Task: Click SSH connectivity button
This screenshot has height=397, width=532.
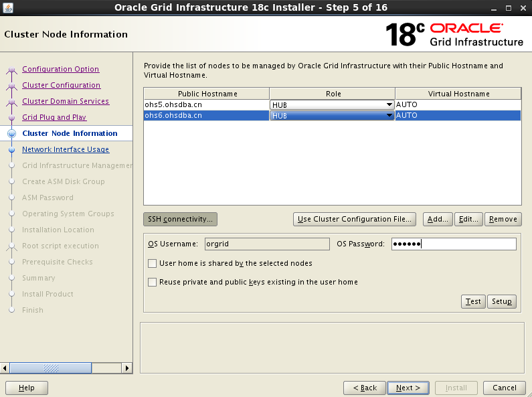Action: (180, 219)
